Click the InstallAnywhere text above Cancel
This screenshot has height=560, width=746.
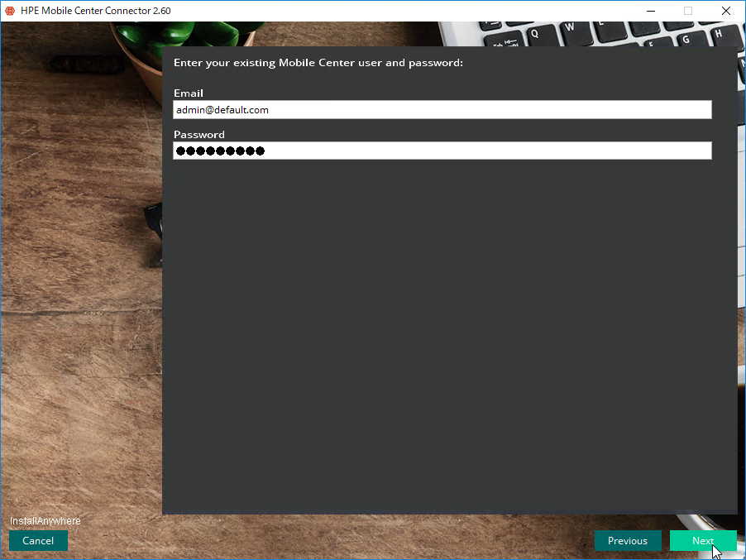point(45,521)
